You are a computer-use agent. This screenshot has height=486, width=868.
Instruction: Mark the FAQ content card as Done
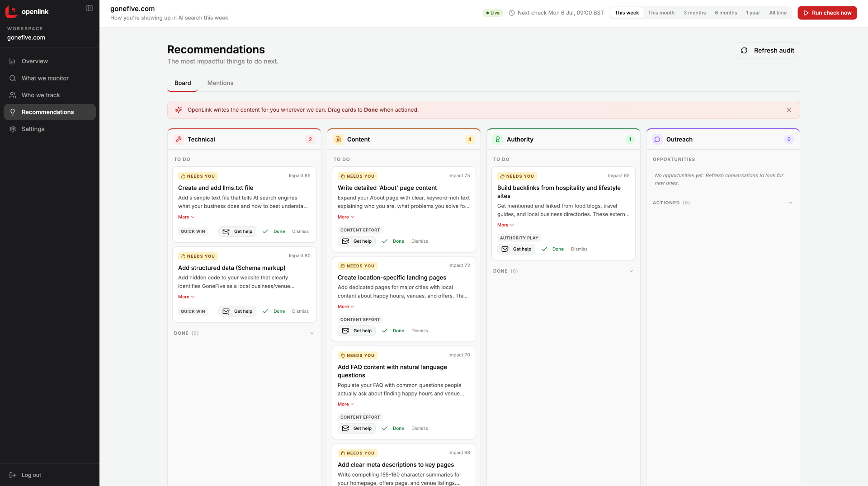[x=393, y=429]
